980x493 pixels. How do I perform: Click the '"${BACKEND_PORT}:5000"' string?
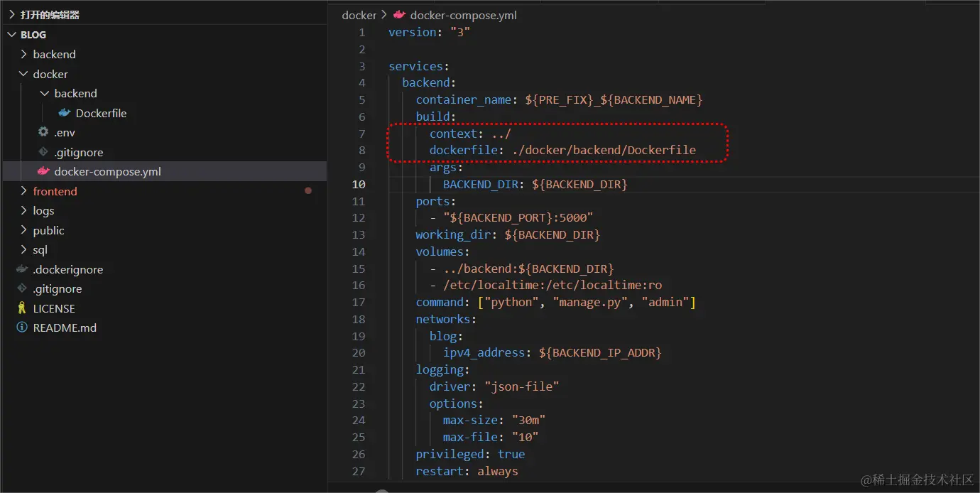coord(518,217)
